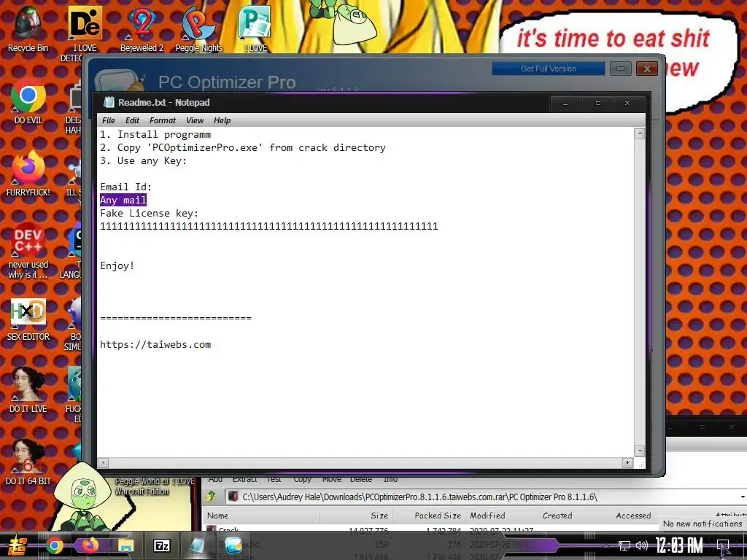Close the PC Optimizer Pro window
This screenshot has width=747, height=560.
tap(647, 69)
